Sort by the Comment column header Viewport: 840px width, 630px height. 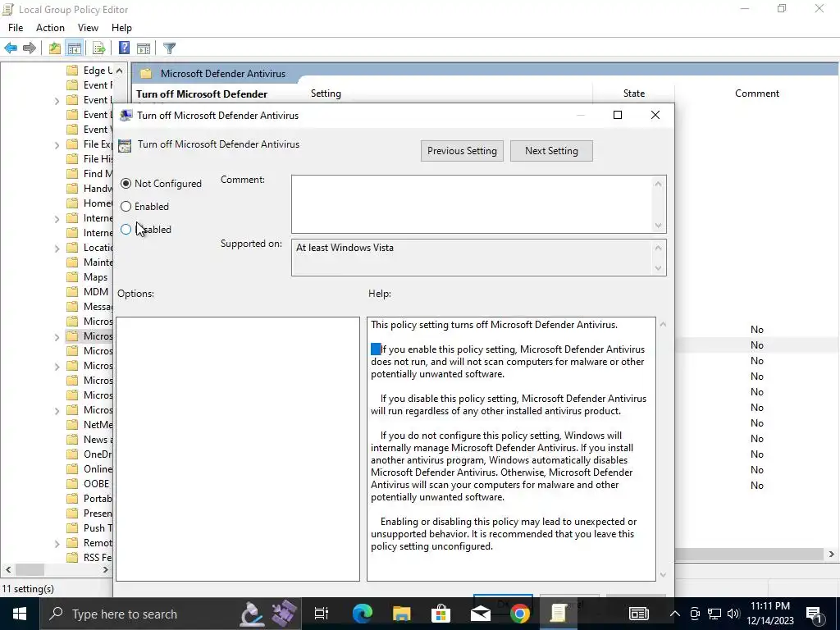(x=757, y=94)
